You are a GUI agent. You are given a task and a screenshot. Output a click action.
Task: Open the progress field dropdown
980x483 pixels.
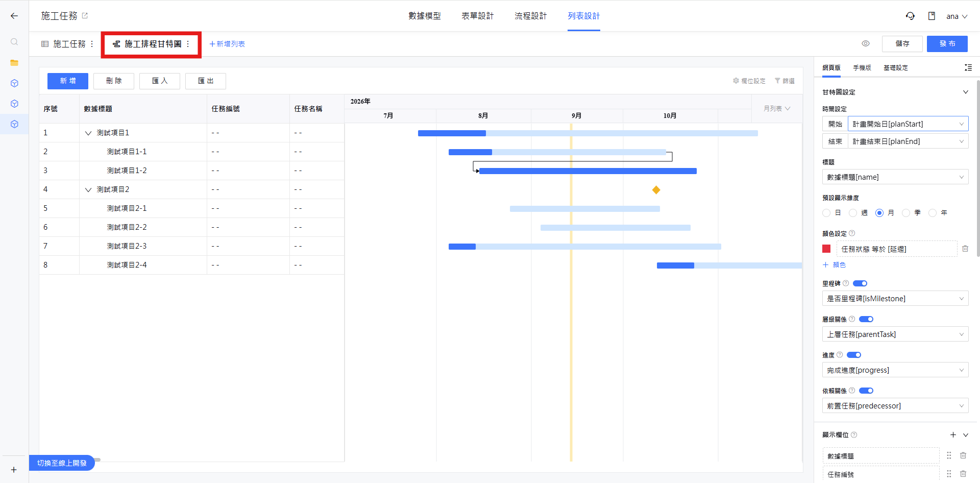(895, 370)
